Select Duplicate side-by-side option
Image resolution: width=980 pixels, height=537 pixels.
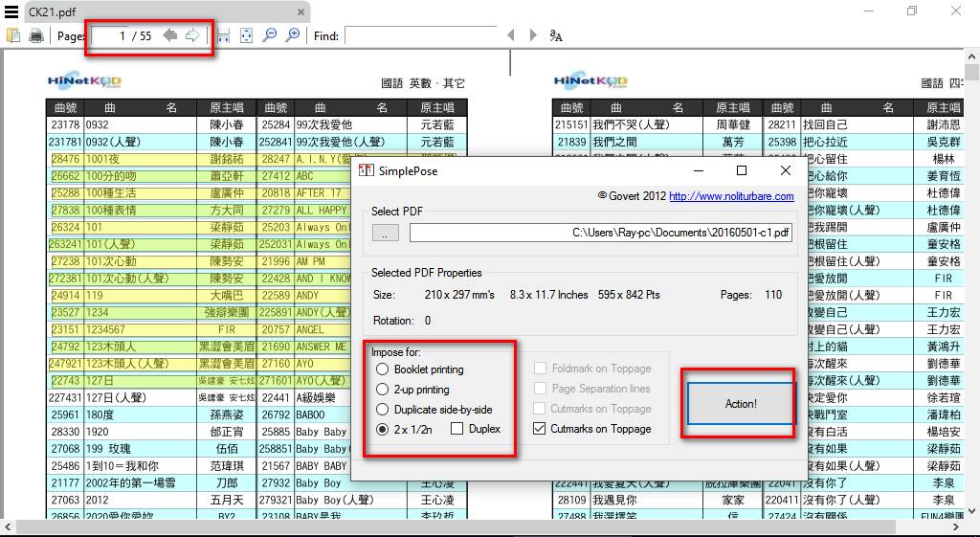434,410
